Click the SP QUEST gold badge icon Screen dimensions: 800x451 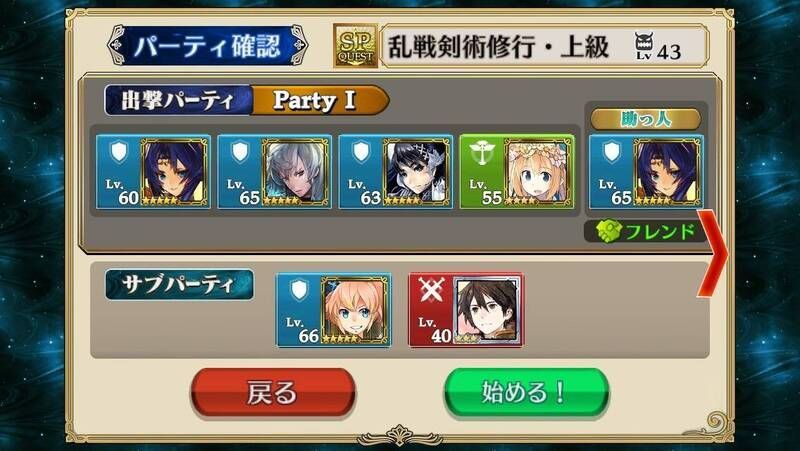(x=356, y=46)
